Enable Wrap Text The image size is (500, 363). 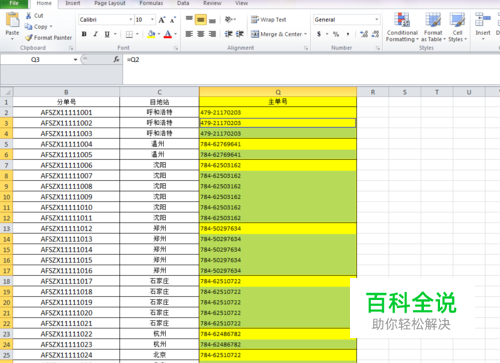[x=268, y=20]
